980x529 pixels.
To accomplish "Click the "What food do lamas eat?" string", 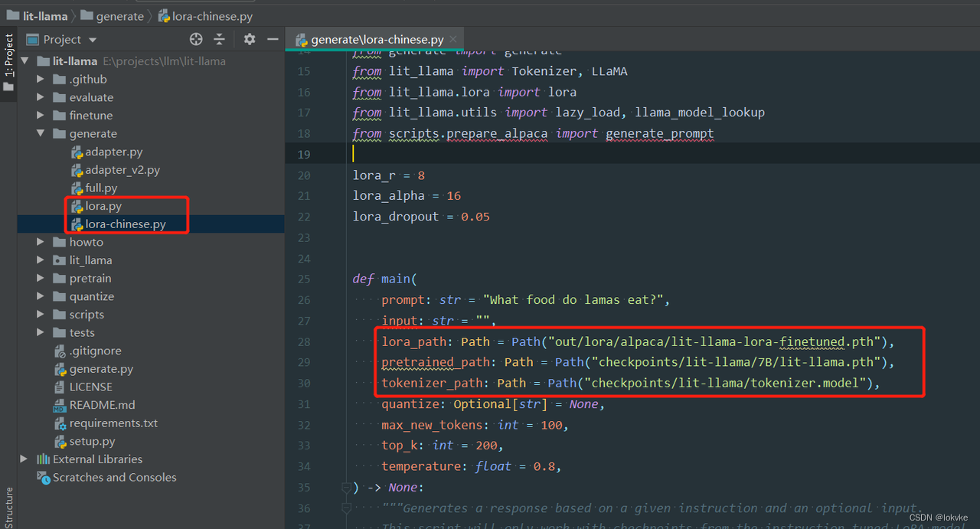I will [x=573, y=300].
